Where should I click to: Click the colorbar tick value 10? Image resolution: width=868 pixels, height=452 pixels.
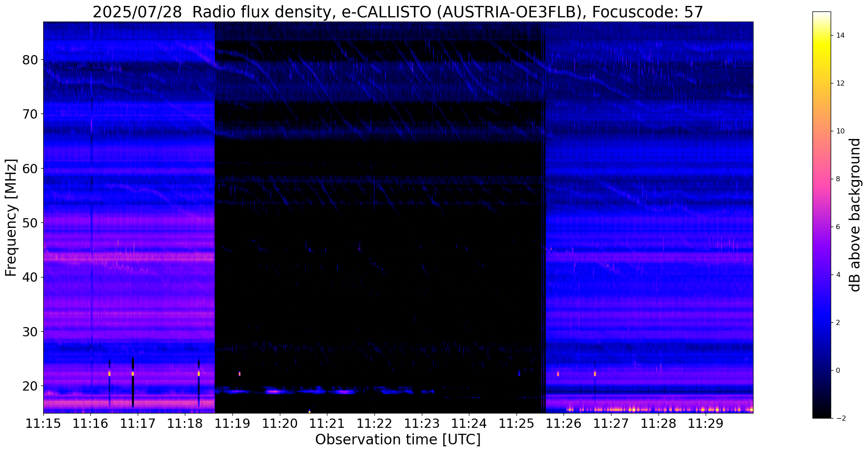(840, 131)
